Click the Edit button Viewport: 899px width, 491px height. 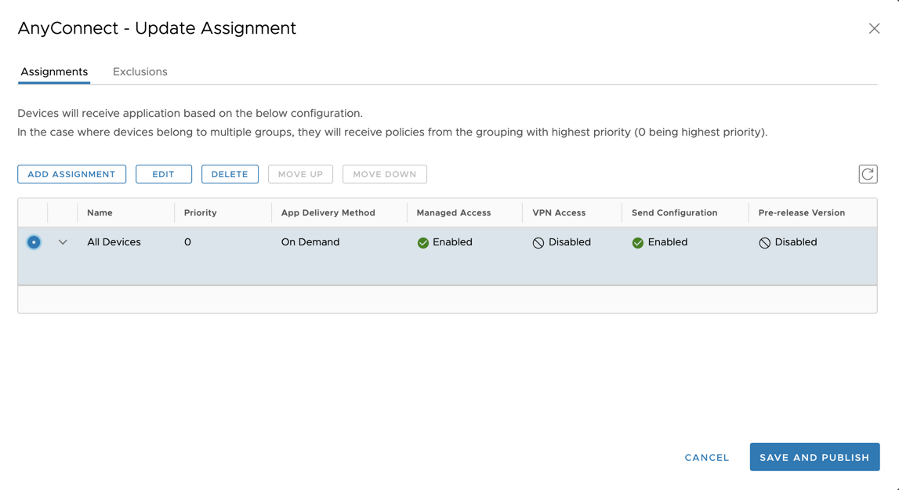163,174
